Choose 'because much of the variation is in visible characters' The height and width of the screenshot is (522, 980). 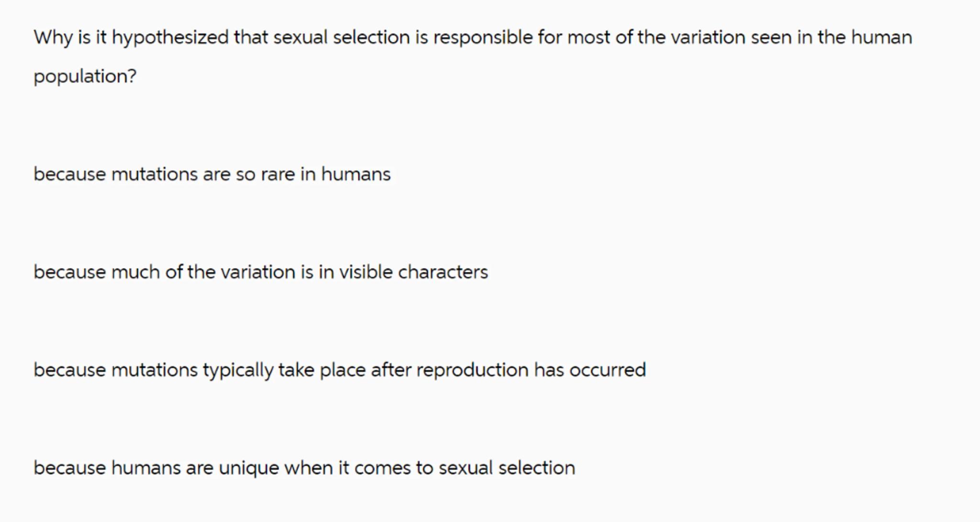260,272
